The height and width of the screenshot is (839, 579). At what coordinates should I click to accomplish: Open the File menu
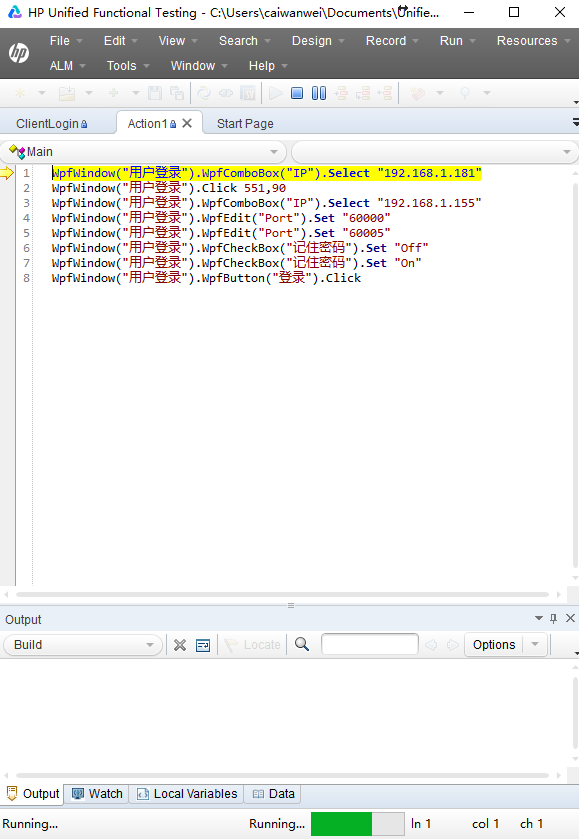click(x=66, y=41)
